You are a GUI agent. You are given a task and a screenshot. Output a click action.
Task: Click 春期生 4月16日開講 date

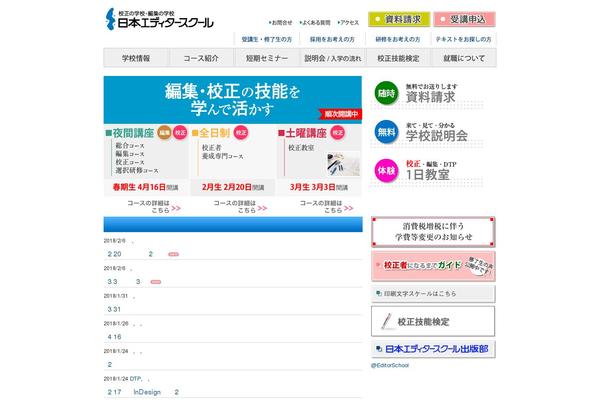pyautogui.click(x=145, y=187)
